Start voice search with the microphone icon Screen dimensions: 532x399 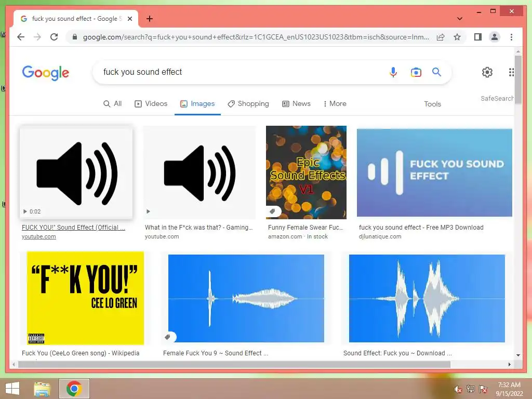pos(393,72)
